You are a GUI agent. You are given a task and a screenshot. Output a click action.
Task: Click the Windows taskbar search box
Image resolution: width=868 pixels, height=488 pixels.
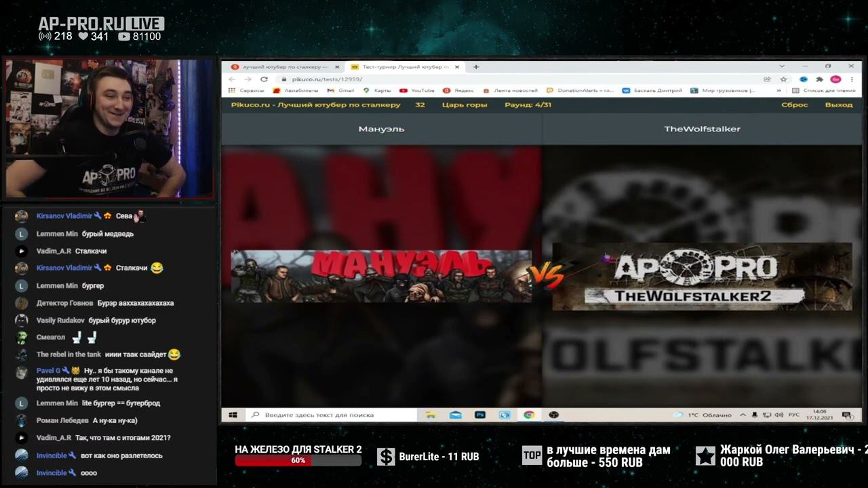(331, 415)
